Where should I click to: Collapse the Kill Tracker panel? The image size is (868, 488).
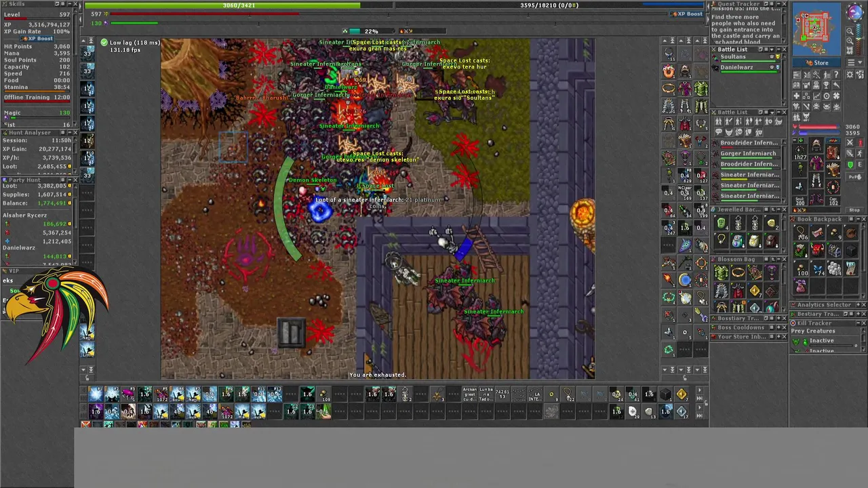(x=859, y=323)
